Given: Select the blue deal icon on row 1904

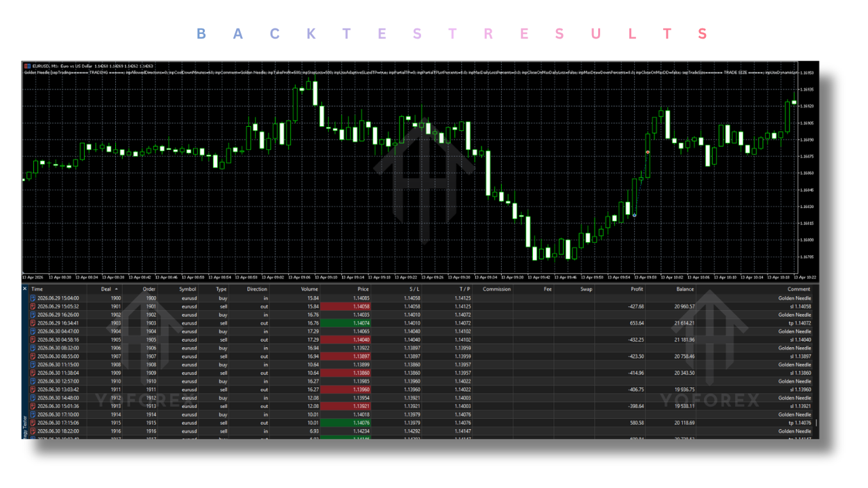Looking at the screenshot, I should (x=33, y=331).
